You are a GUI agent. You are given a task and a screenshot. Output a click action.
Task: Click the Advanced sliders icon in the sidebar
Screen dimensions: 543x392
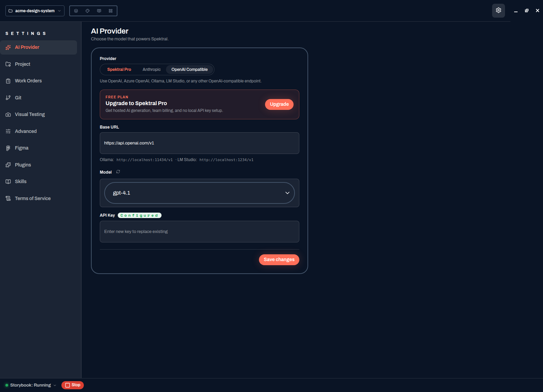point(8,131)
